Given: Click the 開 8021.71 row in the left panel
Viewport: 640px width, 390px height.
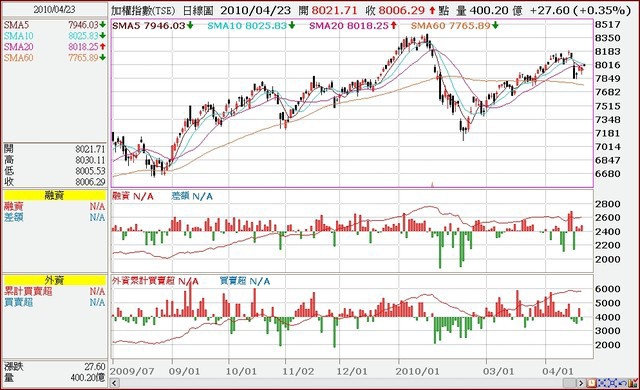Looking at the screenshot, I should (x=54, y=149).
